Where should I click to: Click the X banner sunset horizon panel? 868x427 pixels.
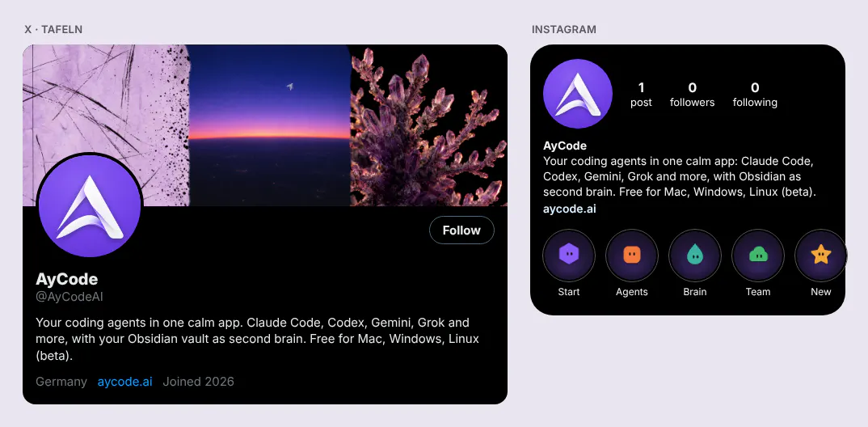tap(270, 125)
